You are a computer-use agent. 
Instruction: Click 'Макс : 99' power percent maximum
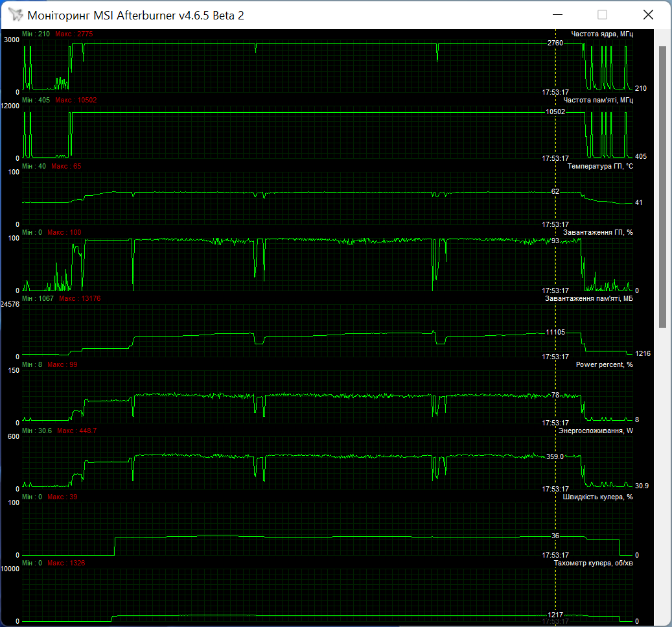coord(62,364)
